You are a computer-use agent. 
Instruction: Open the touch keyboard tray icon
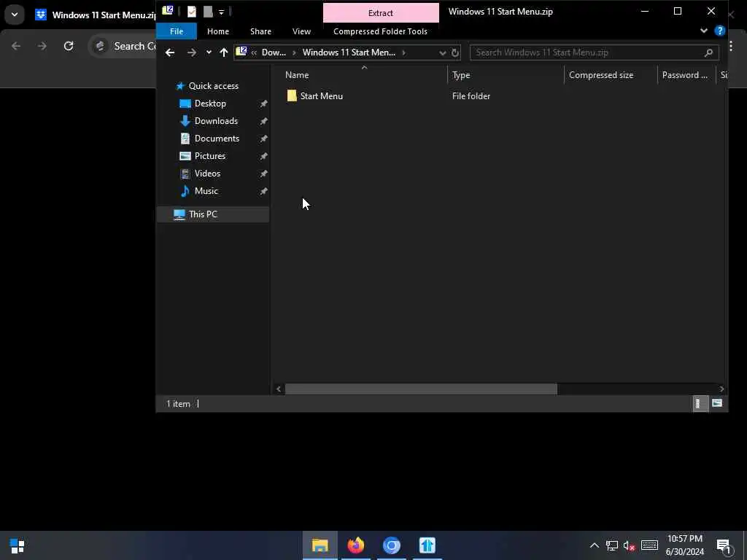[649, 545]
